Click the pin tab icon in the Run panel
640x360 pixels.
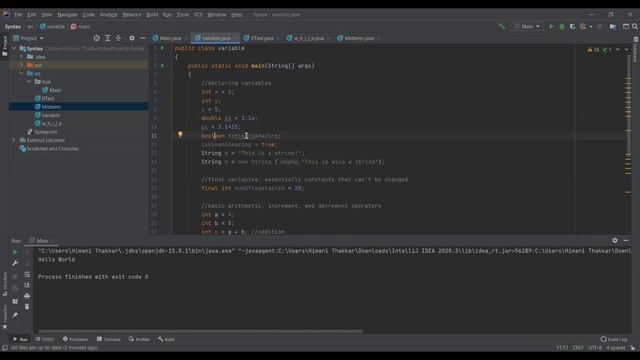[15, 315]
